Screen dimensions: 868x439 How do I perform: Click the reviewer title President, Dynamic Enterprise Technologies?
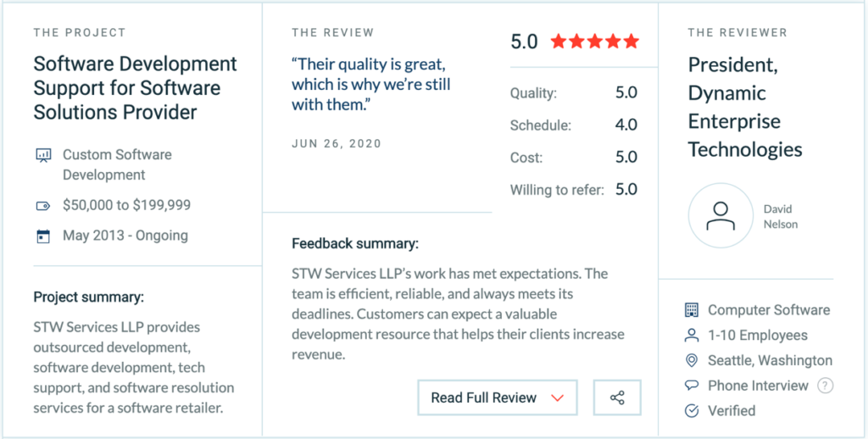coord(745,107)
